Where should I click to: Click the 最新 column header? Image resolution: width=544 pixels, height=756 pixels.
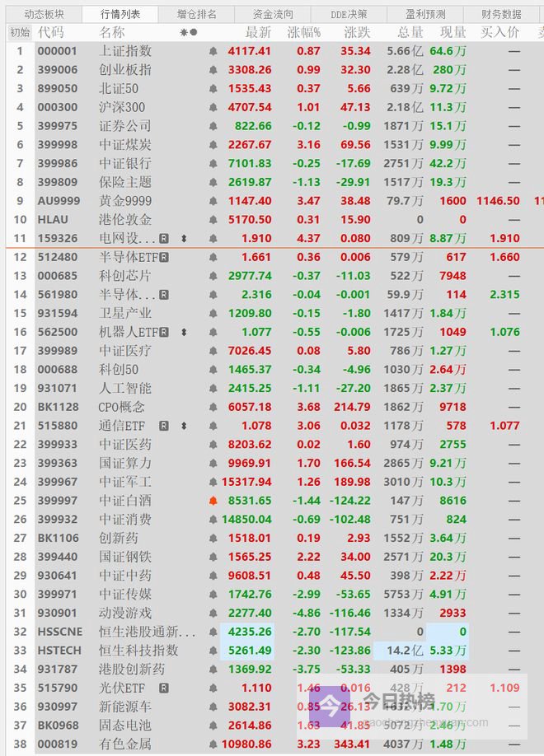(x=258, y=32)
